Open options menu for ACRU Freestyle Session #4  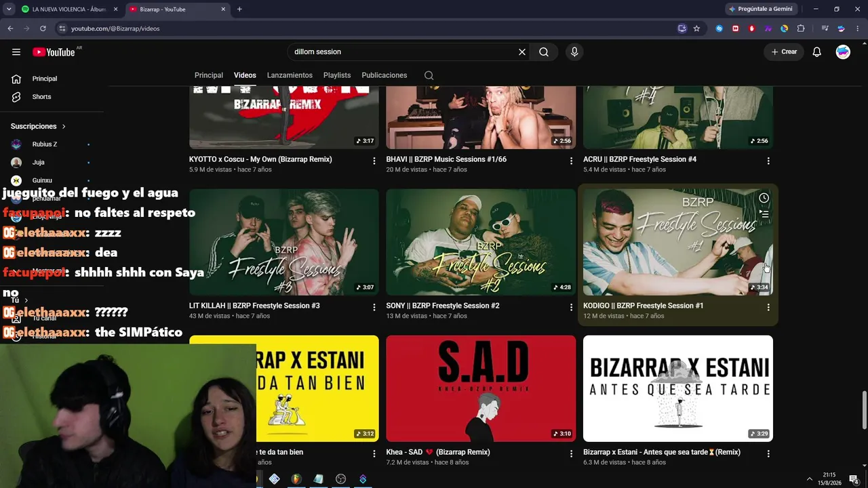tap(768, 161)
